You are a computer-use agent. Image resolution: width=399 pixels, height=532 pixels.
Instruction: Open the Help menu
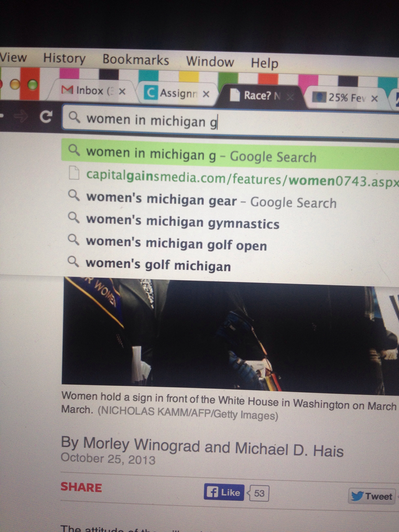[265, 63]
